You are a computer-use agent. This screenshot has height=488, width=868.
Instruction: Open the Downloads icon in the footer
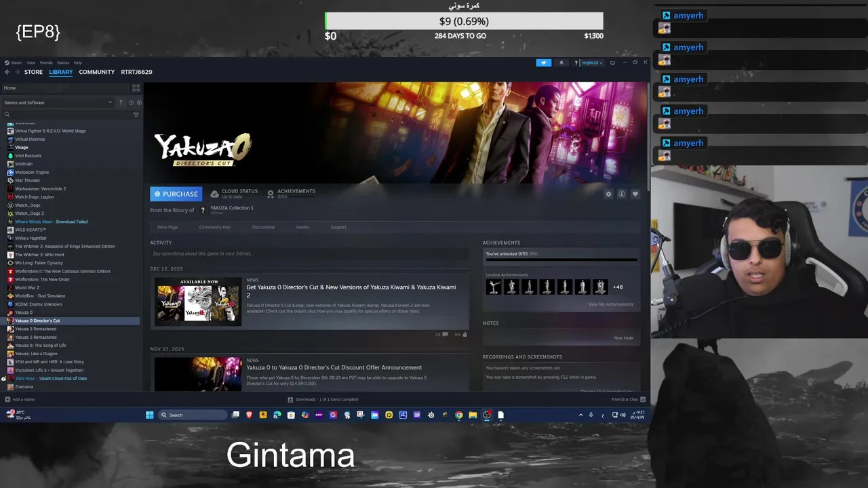pos(290,399)
